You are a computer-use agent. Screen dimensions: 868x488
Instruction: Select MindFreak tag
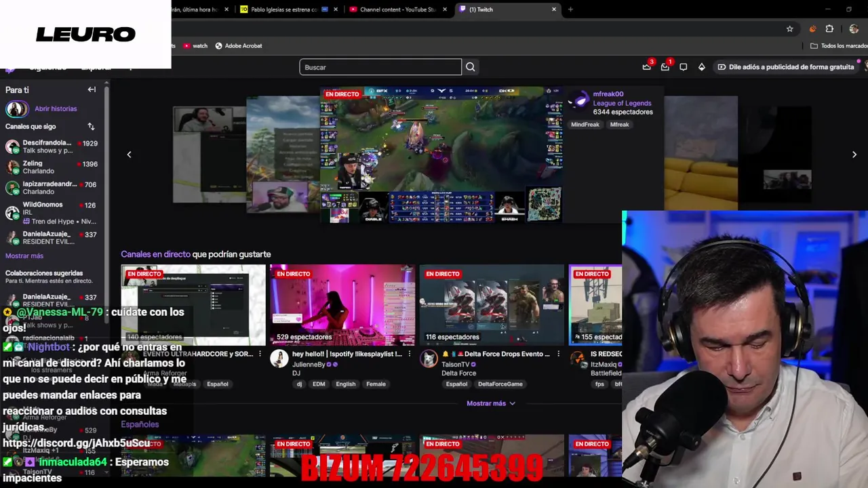point(585,125)
